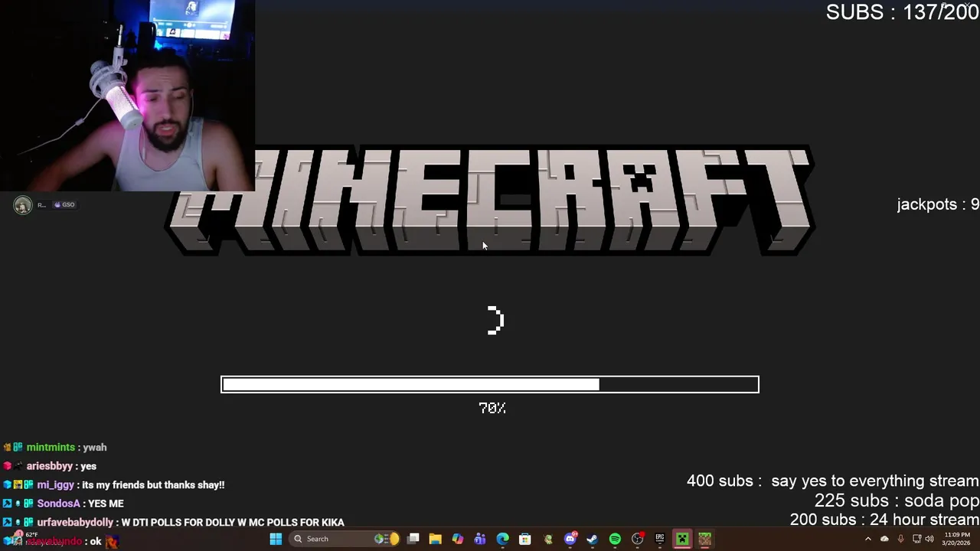
Task: Click mi_iggy chat message
Action: (114, 484)
